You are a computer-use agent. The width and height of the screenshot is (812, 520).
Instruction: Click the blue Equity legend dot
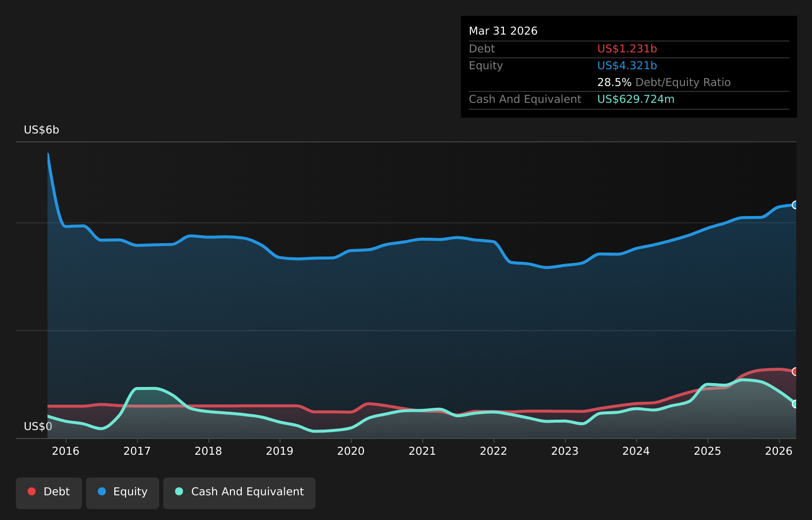tap(102, 491)
